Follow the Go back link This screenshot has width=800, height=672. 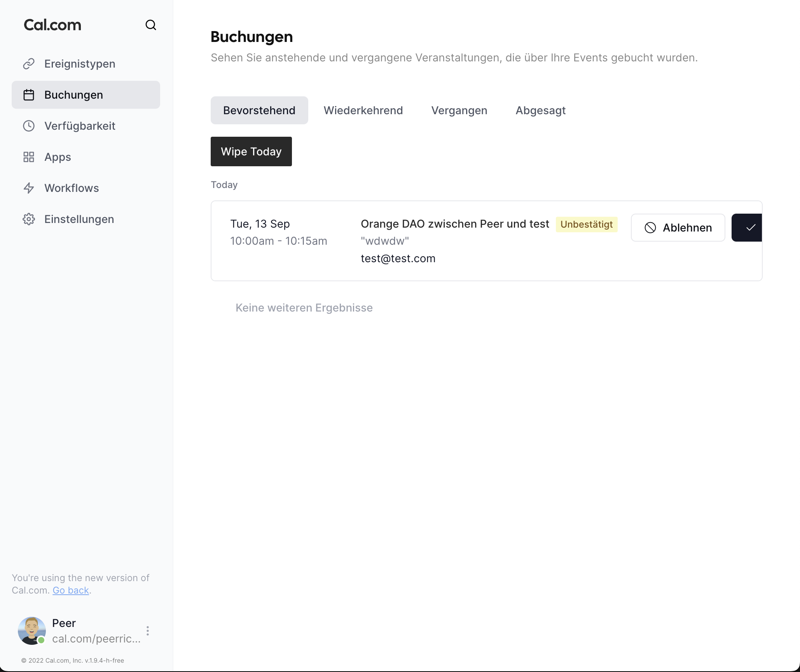(71, 590)
